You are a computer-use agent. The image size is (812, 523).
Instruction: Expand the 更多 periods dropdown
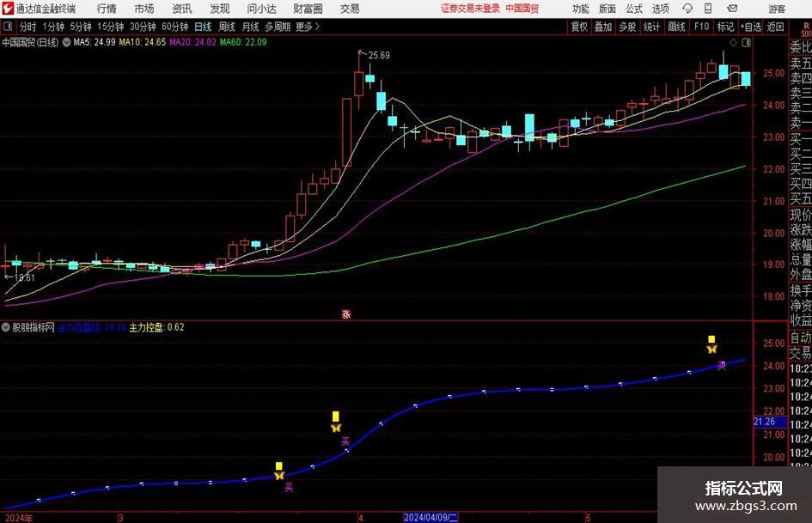pyautogui.click(x=308, y=27)
